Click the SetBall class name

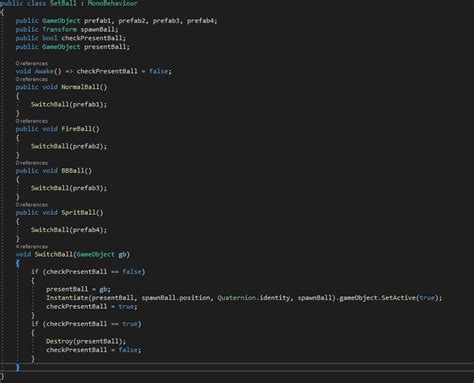point(63,3)
